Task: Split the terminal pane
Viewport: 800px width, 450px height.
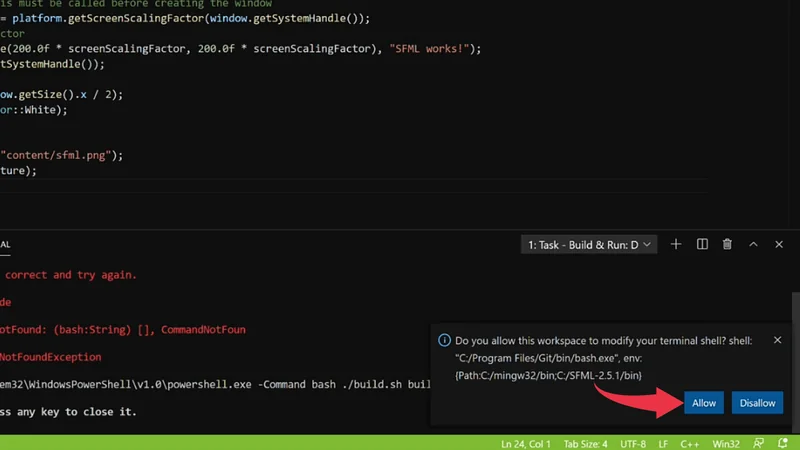Action: click(x=702, y=244)
